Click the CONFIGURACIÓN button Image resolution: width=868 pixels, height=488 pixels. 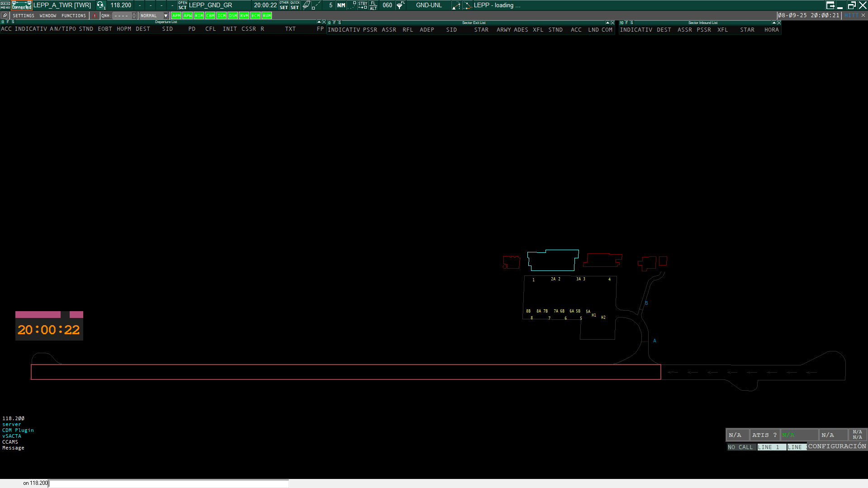point(837,446)
